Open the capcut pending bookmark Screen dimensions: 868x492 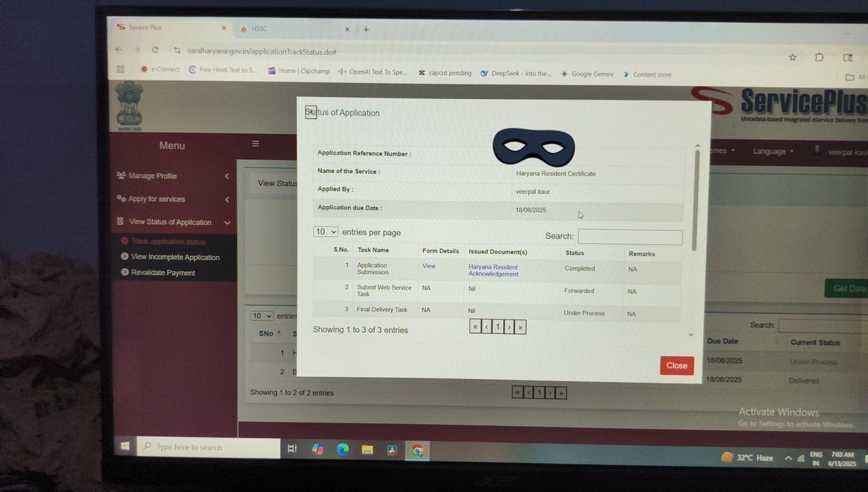(x=445, y=73)
